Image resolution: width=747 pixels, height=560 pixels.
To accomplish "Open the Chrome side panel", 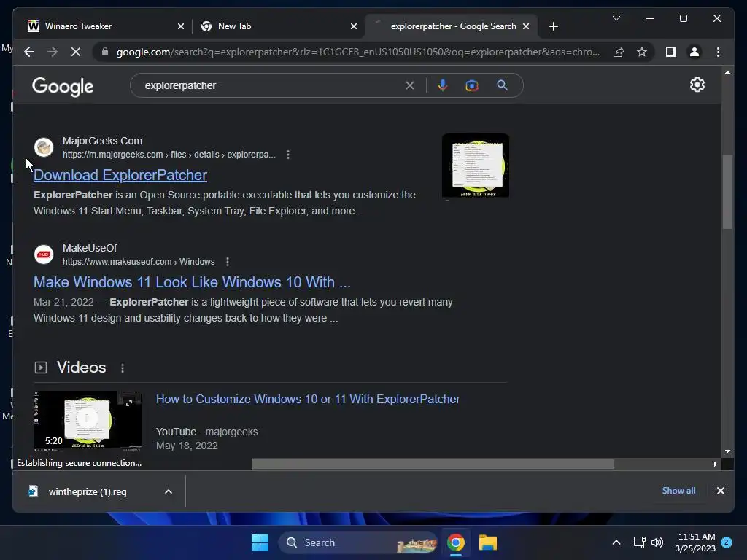I will point(671,52).
